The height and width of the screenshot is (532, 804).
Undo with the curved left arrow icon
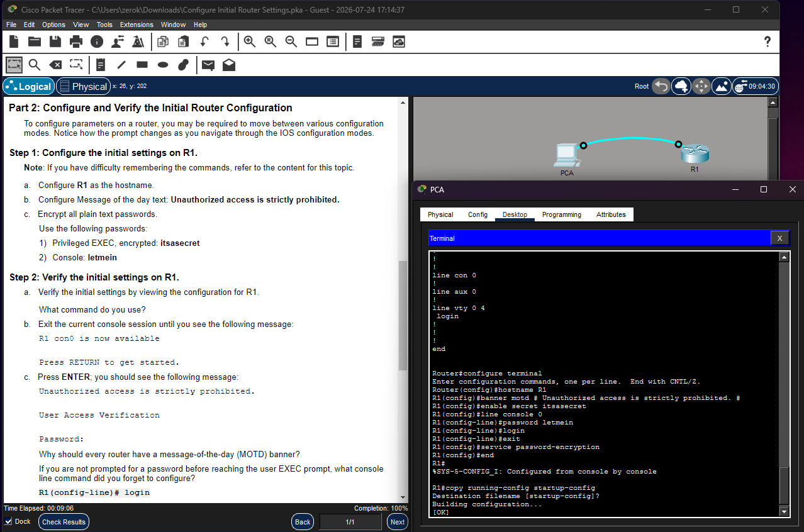point(204,42)
